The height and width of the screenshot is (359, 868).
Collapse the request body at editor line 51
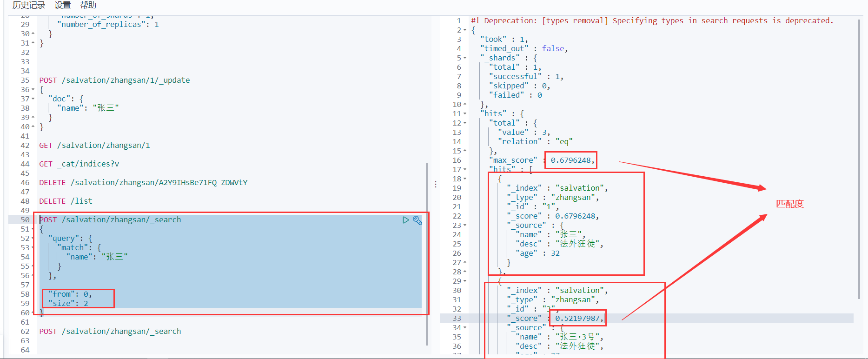click(x=33, y=229)
